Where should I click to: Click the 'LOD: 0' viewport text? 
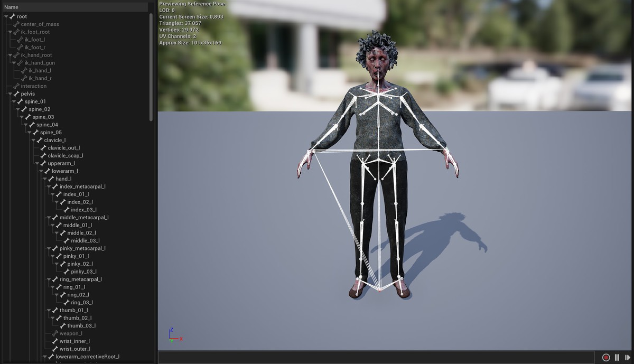coord(167,10)
